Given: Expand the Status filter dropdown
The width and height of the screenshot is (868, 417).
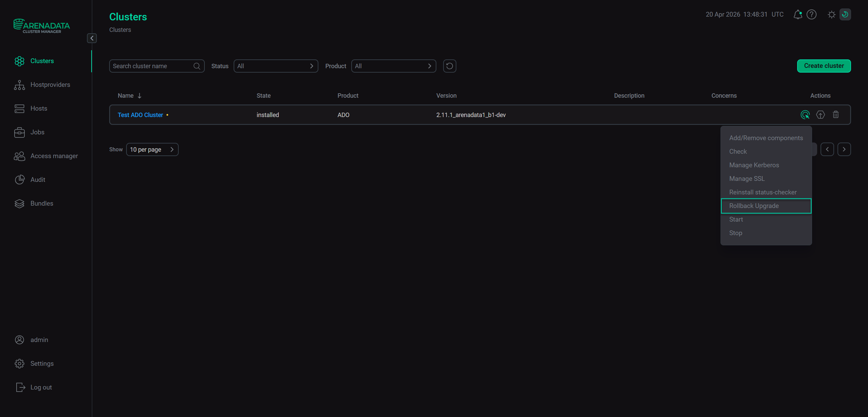Looking at the screenshot, I should pos(276,66).
